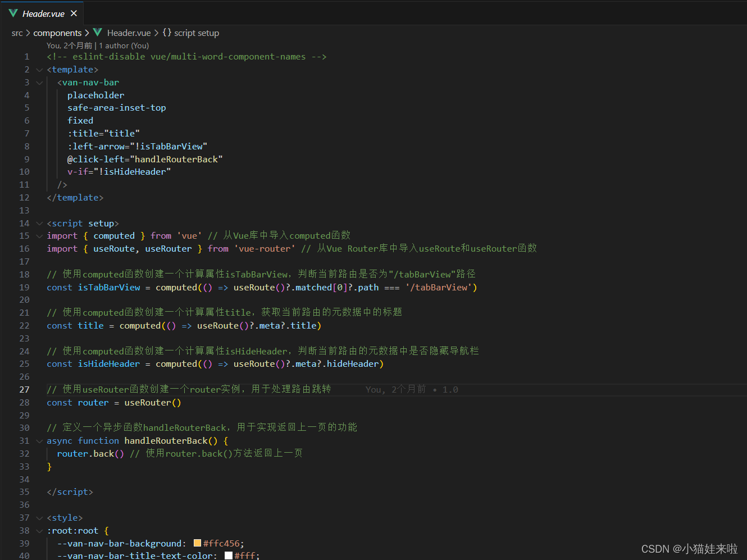This screenshot has height=560, width=747.
Task: Collapse the handleRouterBack function fold
Action: tap(39, 441)
